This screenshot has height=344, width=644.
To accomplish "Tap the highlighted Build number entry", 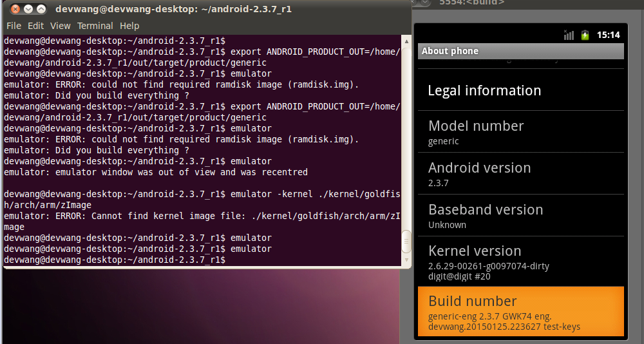I will point(521,312).
